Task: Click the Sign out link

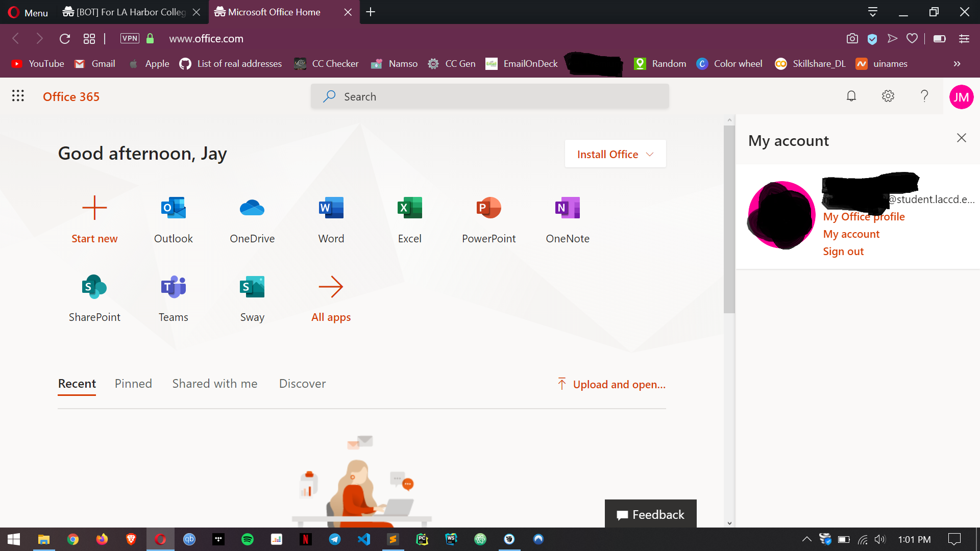Action: pyautogui.click(x=843, y=252)
